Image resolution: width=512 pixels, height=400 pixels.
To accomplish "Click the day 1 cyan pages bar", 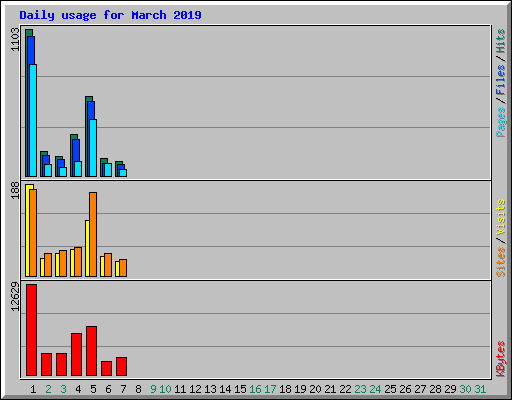I will pyautogui.click(x=33, y=120).
